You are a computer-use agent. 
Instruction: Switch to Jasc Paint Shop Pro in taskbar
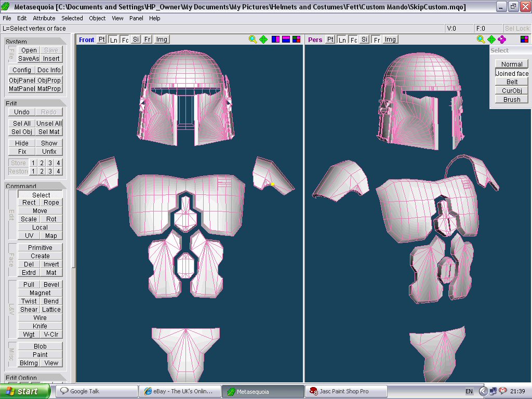point(346,391)
